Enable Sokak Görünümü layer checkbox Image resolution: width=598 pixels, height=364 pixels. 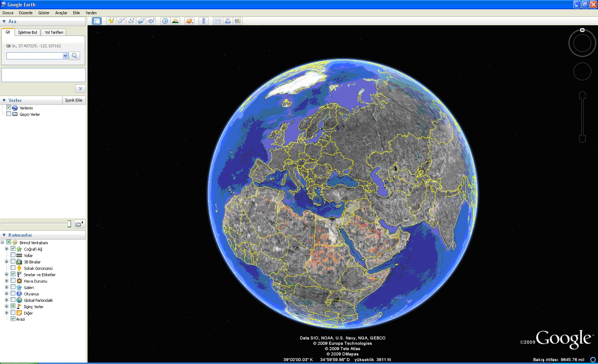pos(13,268)
